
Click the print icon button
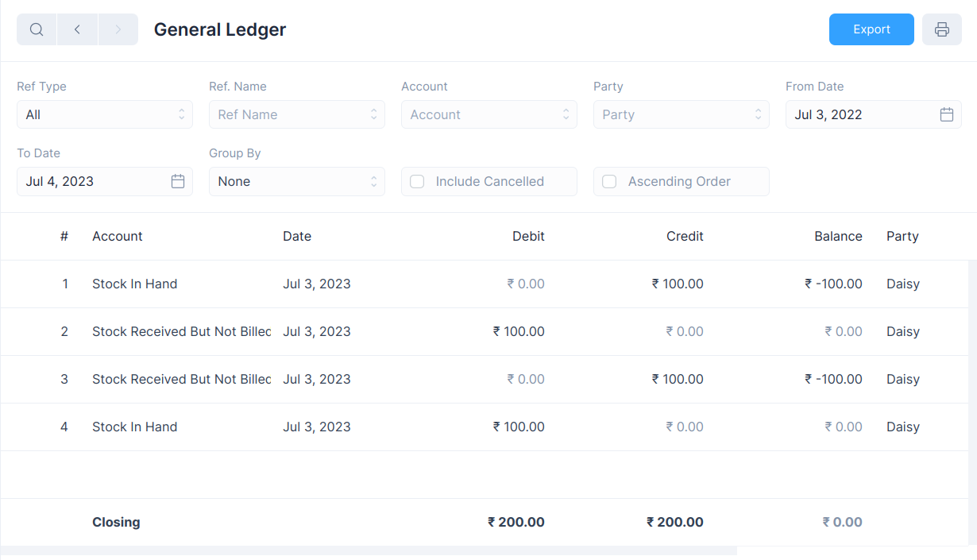click(941, 29)
